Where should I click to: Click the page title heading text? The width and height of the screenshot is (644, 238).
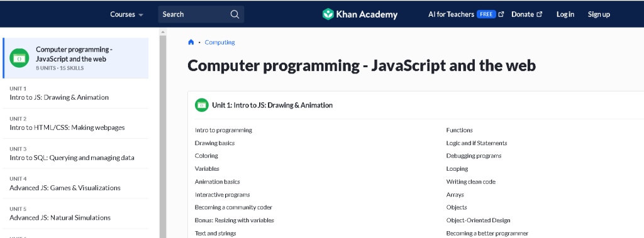point(362,66)
